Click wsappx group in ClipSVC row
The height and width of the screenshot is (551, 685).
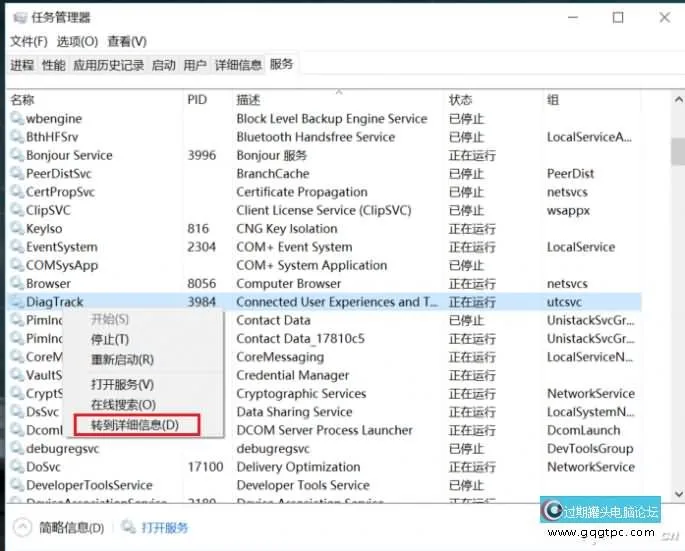tap(568, 211)
